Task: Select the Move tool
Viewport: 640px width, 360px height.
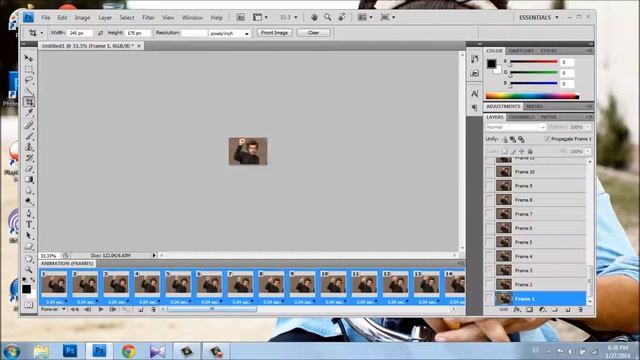Action: tap(29, 58)
